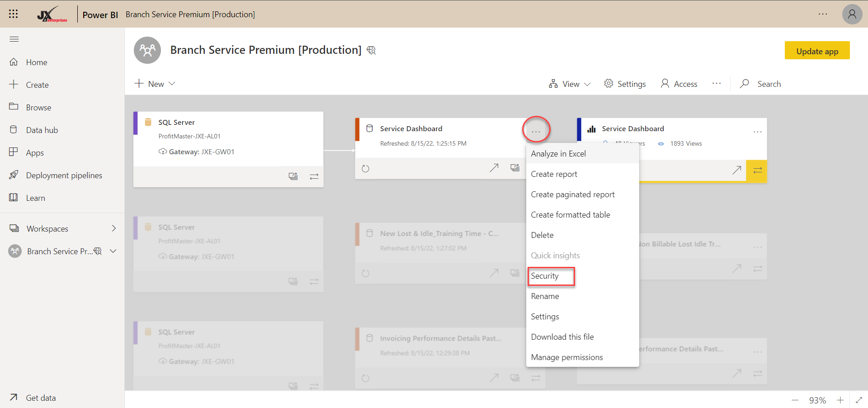This screenshot has width=868, height=408.
Task: Select Settings from context menu
Action: coord(583,317)
